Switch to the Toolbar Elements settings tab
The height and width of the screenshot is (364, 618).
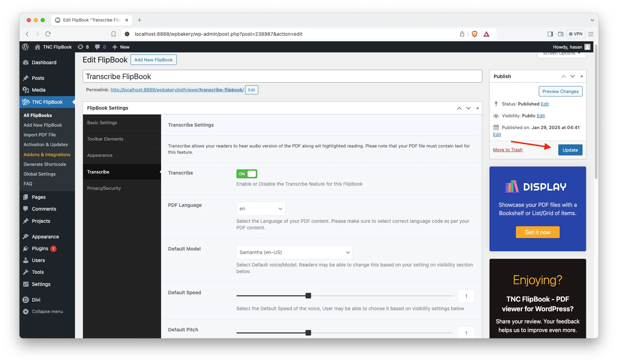click(x=105, y=139)
